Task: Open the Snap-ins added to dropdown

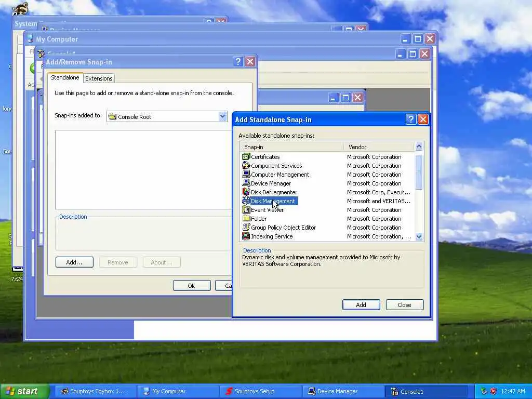Action: (222, 116)
